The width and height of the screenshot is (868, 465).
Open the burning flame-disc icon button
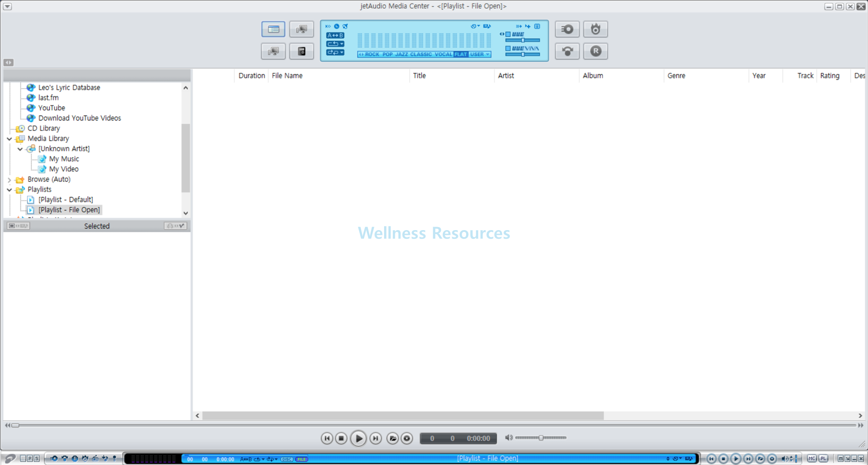tap(595, 29)
